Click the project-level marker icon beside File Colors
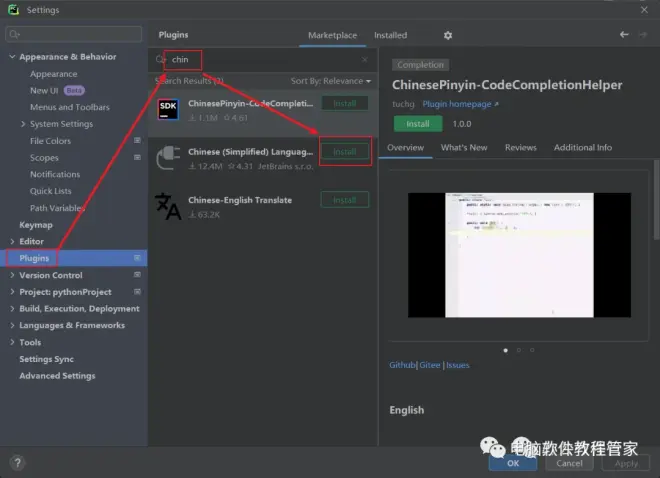 [x=137, y=140]
